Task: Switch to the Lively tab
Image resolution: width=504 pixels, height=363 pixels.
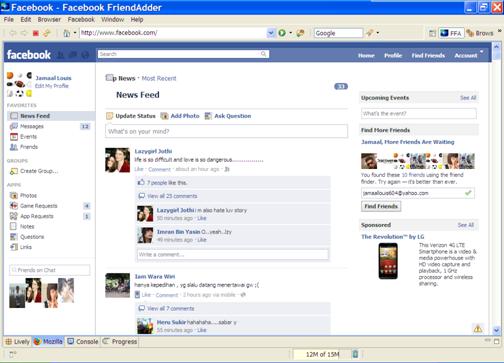Action: pyautogui.click(x=18, y=342)
